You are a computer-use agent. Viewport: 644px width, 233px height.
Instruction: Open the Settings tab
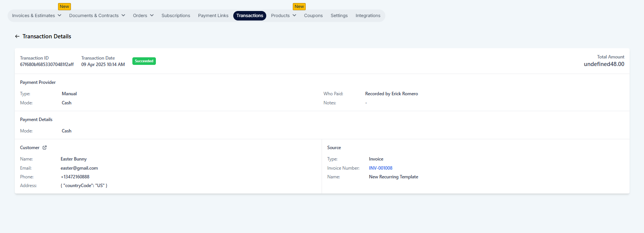[x=339, y=16]
